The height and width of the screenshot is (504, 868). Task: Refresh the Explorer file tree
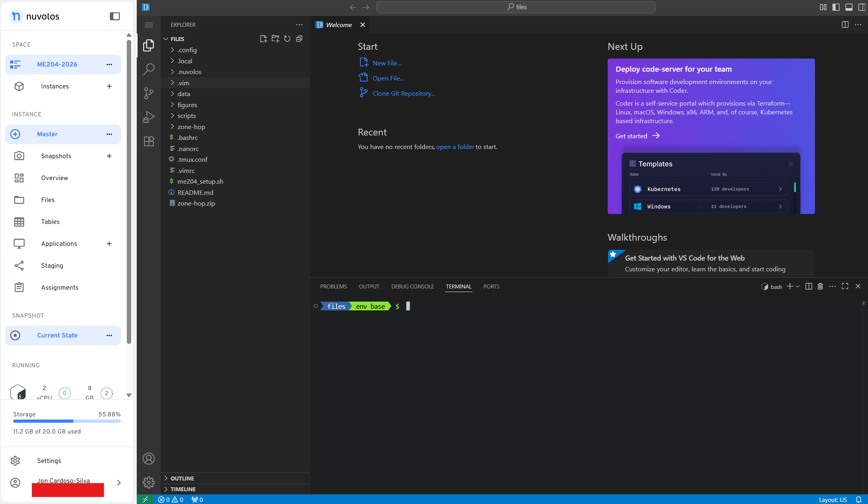(x=287, y=39)
